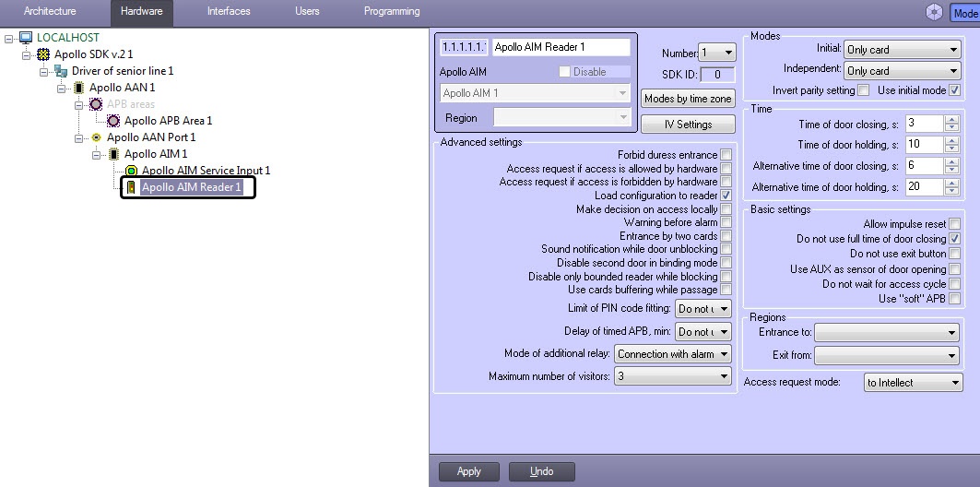Enable Entrance by two cards

[x=726, y=236]
